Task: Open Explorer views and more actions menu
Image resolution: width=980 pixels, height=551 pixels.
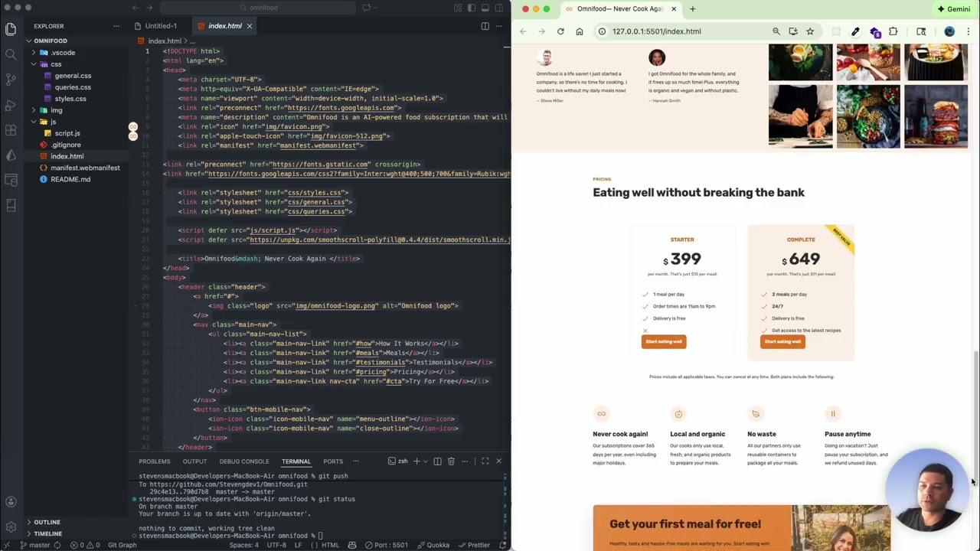Action: point(116,26)
